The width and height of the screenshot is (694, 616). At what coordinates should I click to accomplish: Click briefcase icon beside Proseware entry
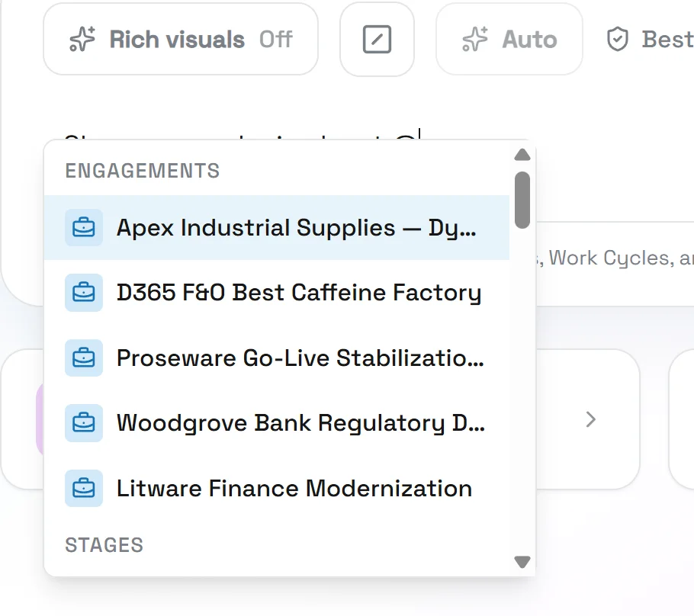click(84, 358)
